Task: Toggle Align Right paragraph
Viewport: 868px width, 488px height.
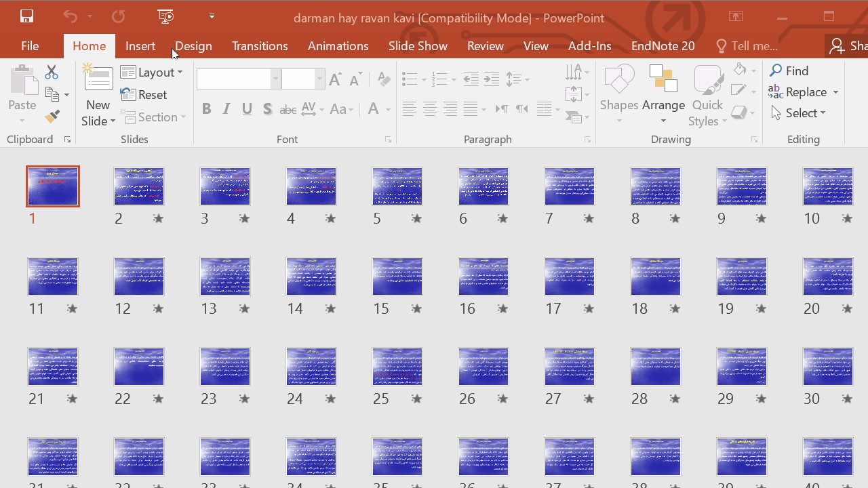Action: click(450, 109)
